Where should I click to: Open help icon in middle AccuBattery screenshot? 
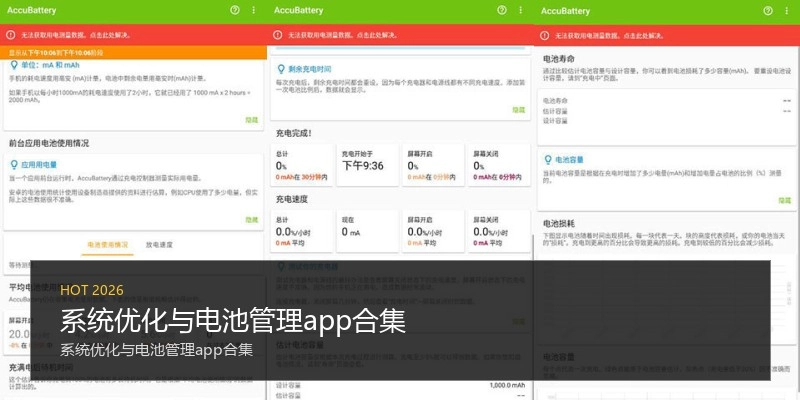(502, 10)
